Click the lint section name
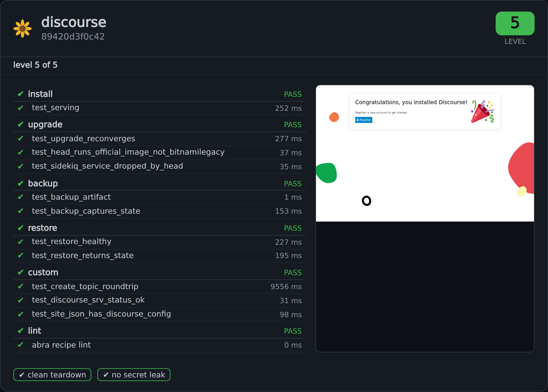The image size is (548, 392). (35, 331)
